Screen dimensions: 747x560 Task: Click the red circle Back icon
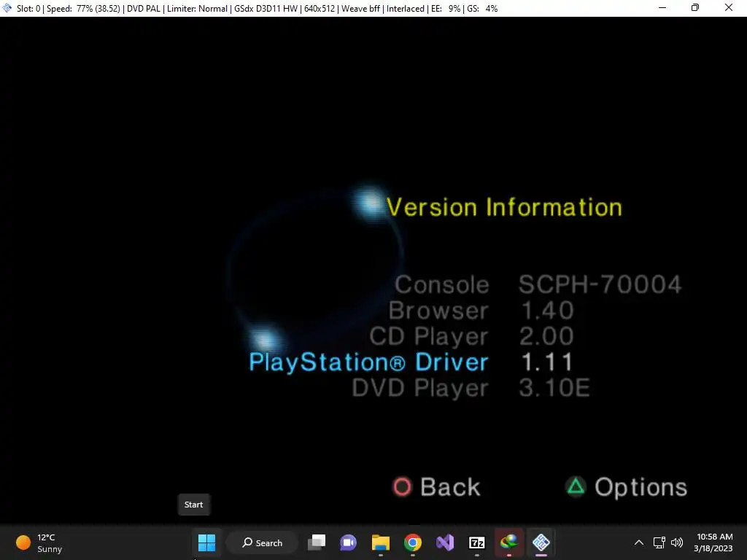point(402,486)
